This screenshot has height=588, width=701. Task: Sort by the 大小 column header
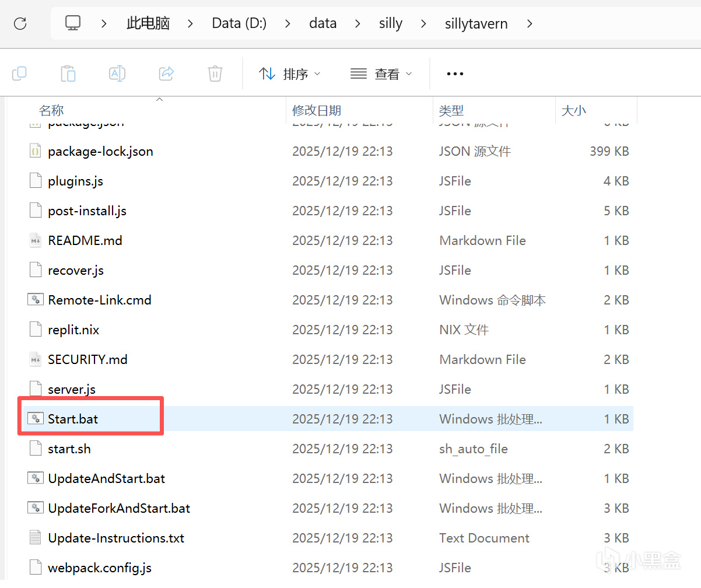(x=573, y=110)
